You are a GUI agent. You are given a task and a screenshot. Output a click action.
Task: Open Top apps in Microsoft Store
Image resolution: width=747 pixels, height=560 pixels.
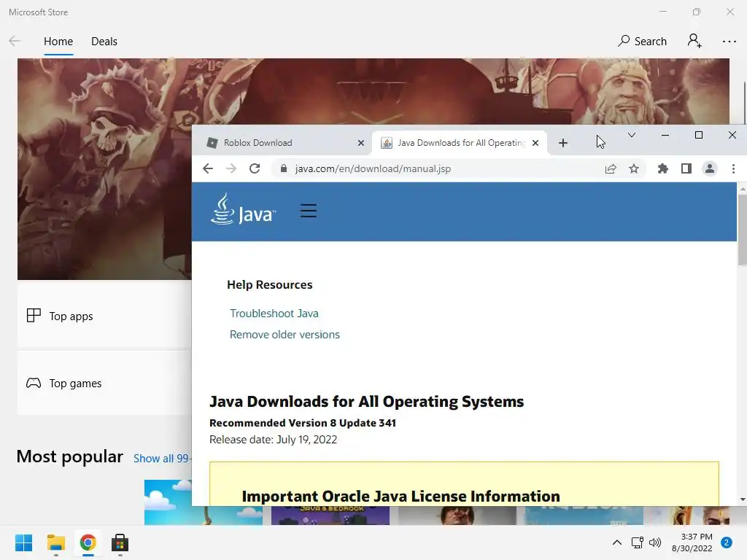tap(104, 316)
